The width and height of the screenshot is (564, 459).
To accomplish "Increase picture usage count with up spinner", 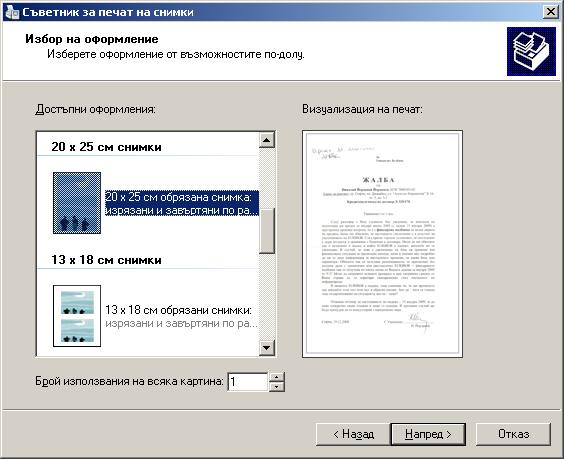I will tap(277, 377).
